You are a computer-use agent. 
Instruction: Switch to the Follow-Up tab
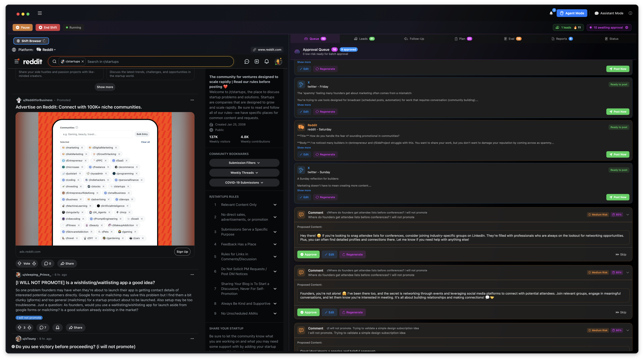[x=414, y=39]
